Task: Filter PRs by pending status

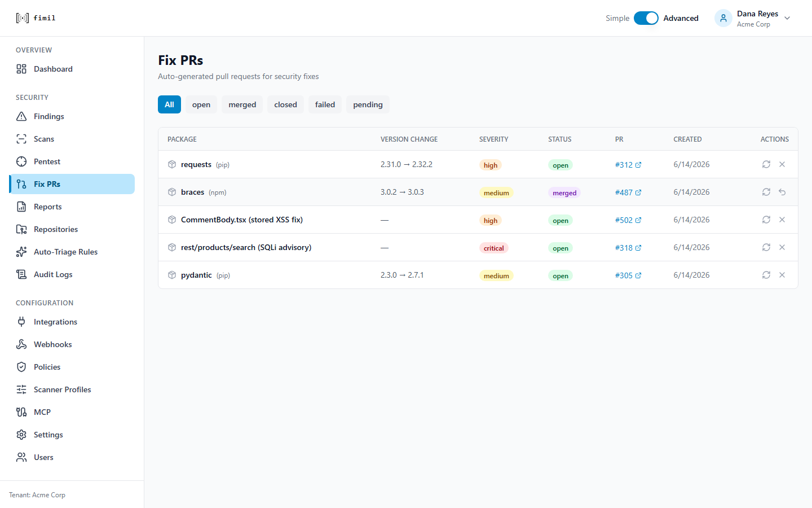Action: pos(368,104)
